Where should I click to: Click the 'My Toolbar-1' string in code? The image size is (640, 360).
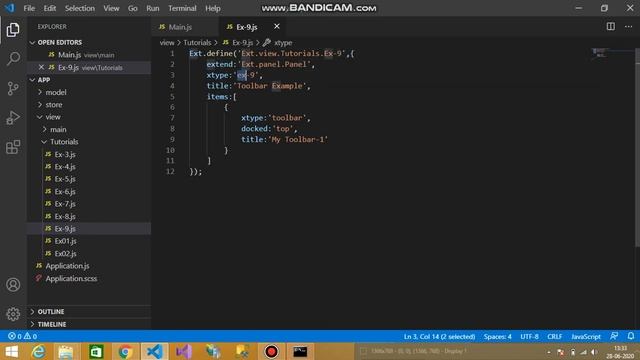[x=298, y=139]
